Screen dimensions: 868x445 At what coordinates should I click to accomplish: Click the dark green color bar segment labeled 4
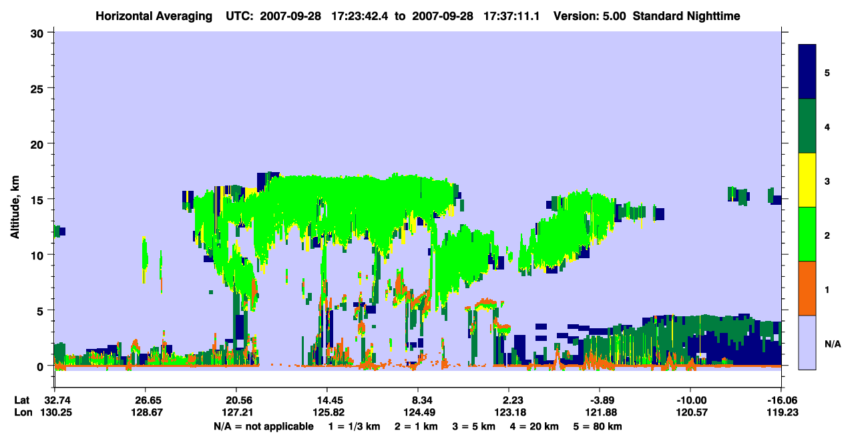tap(807, 126)
